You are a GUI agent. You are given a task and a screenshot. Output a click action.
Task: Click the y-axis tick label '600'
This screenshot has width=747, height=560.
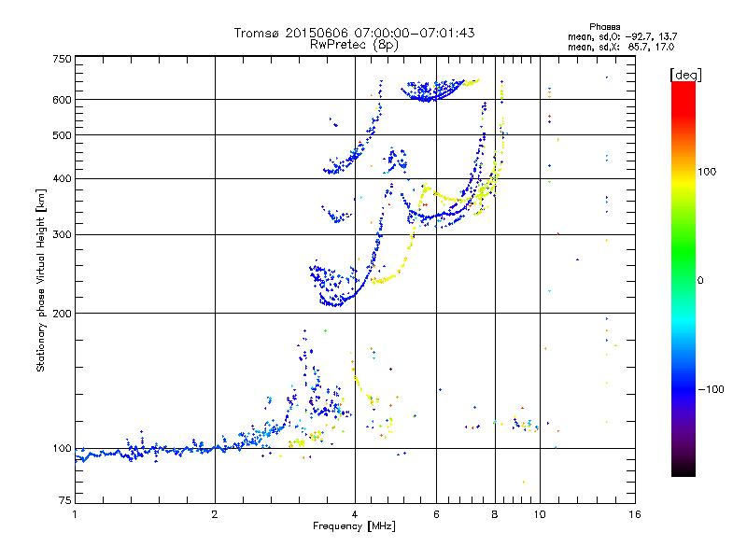pyautogui.click(x=62, y=100)
